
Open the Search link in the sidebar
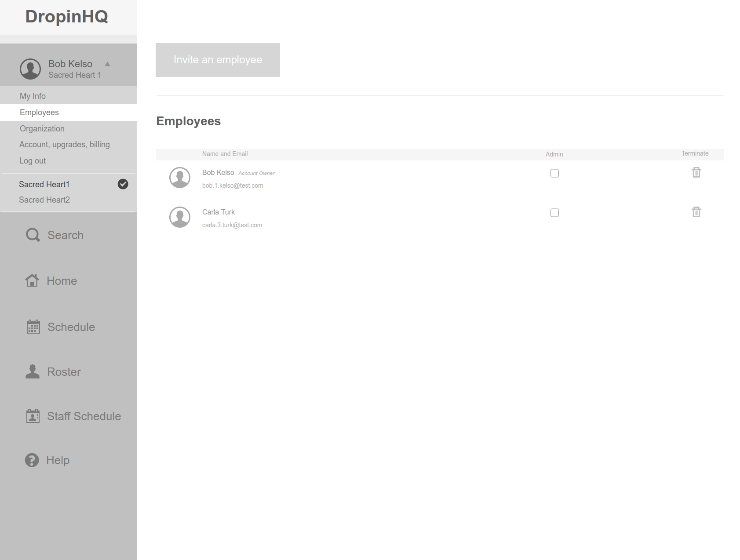[x=66, y=235]
